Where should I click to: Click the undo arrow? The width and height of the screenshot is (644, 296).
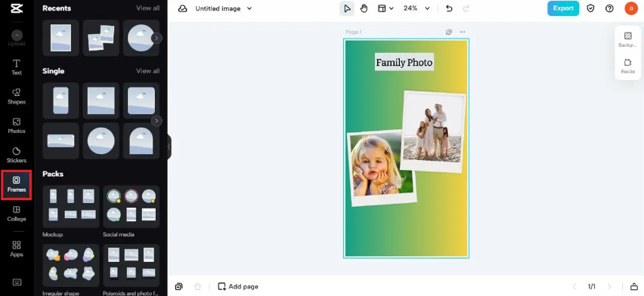(x=449, y=8)
